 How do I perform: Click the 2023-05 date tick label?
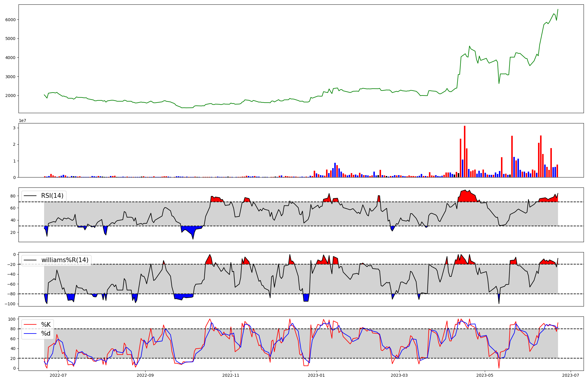[485, 375]
